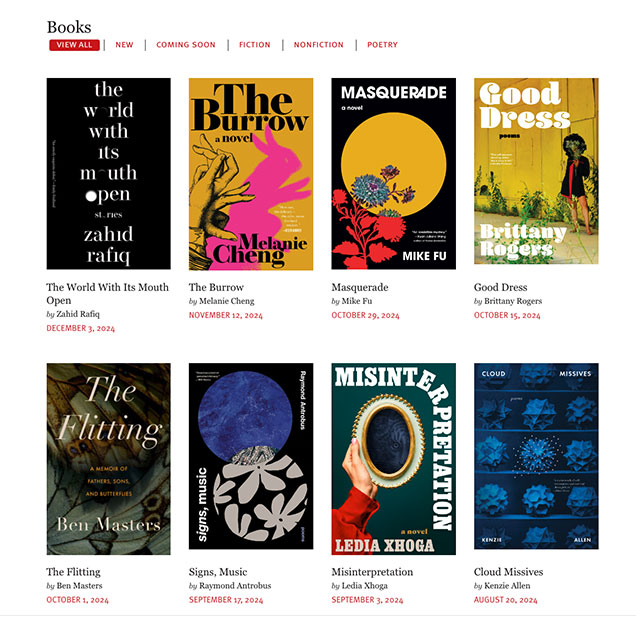Filter books by Fiction

pos(254,45)
